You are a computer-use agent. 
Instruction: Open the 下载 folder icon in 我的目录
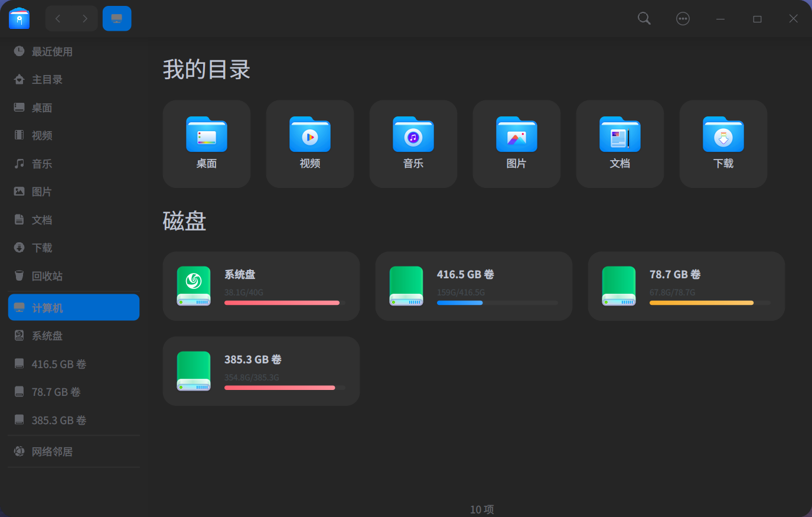(723, 135)
